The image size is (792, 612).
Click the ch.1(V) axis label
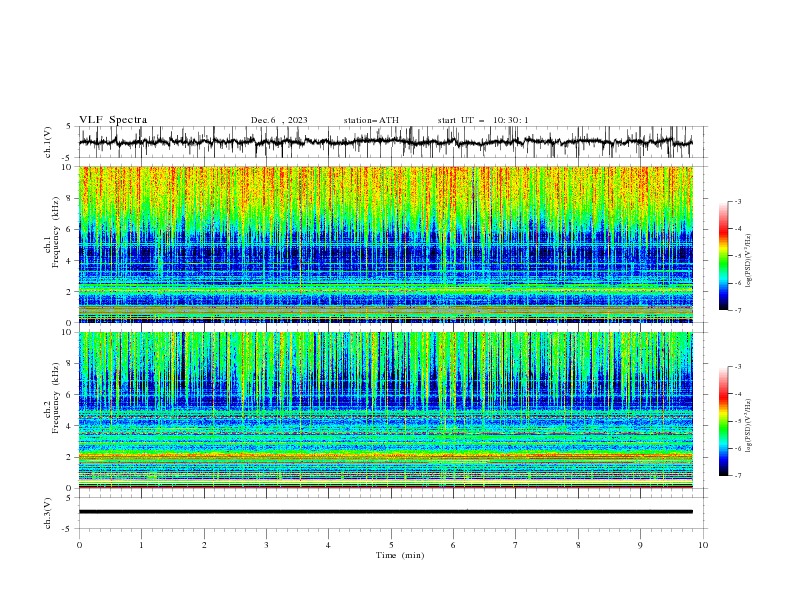[48, 142]
